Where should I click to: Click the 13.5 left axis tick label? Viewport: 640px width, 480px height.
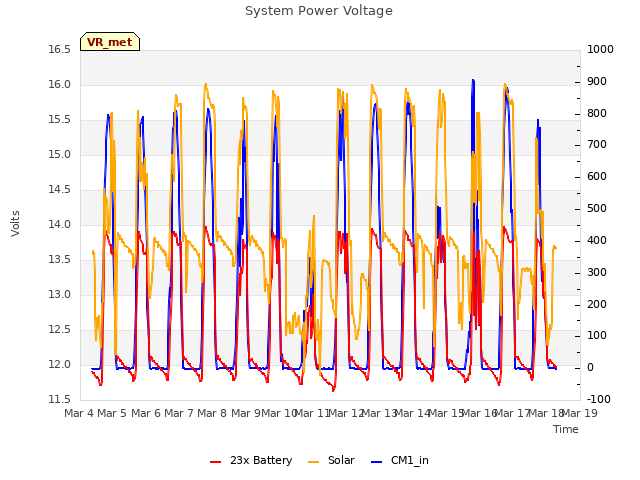click(60, 260)
